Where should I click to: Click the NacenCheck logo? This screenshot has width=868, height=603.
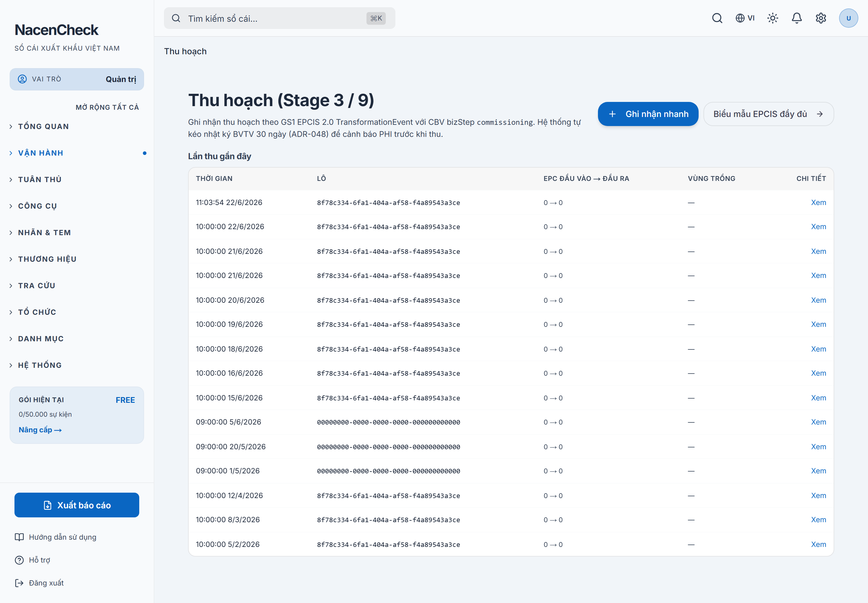[x=56, y=30]
